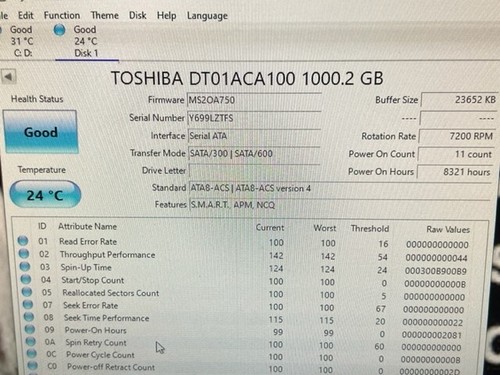Click the Buffer Size value 23652 KB
This screenshot has width=500, height=375.
[459, 100]
